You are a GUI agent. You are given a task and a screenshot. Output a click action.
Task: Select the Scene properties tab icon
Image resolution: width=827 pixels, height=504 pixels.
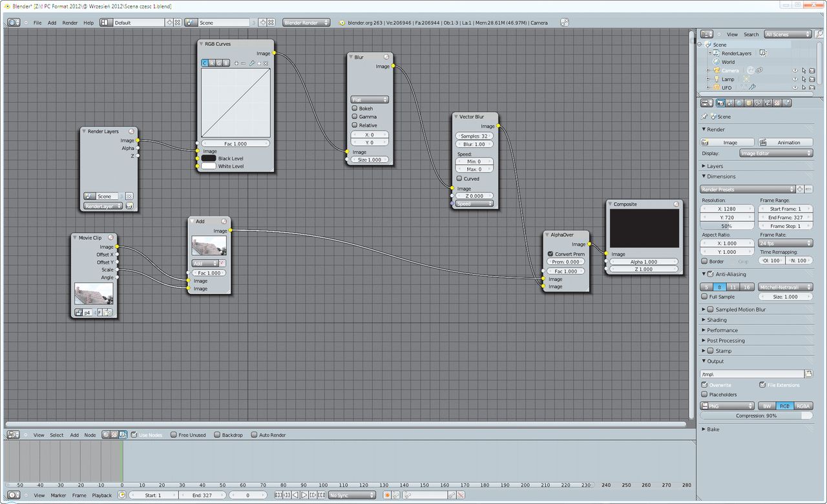click(x=729, y=103)
